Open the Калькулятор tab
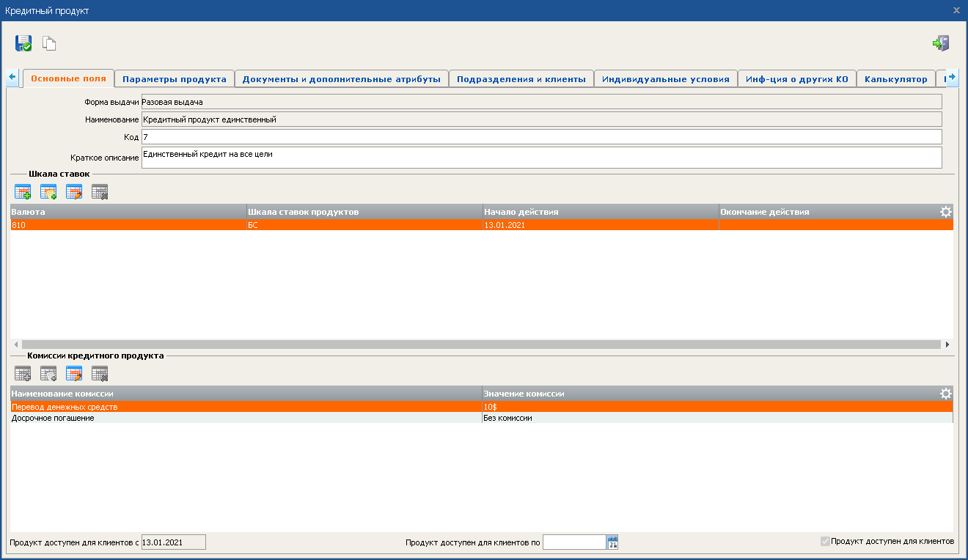The image size is (968, 560). point(896,79)
